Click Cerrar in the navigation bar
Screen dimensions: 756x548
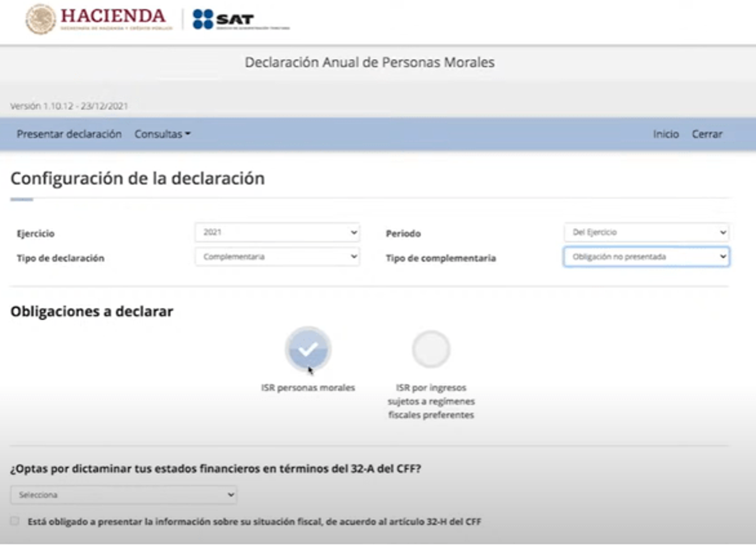pyautogui.click(x=707, y=134)
